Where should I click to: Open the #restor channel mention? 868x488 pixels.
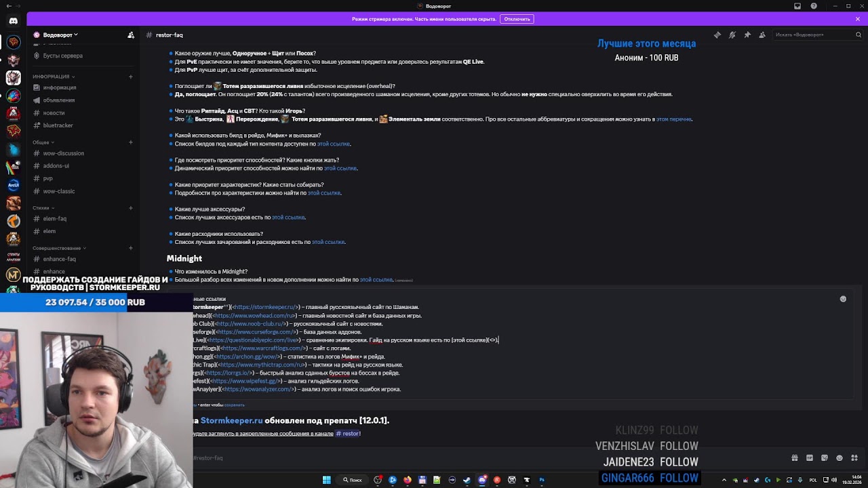point(348,434)
